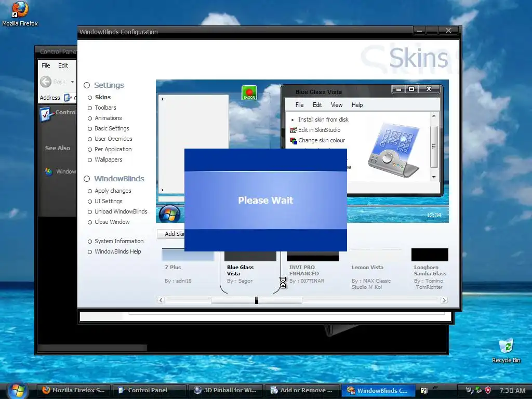Open Back history dropdown arrow
This screenshot has width=532, height=399.
pyautogui.click(x=72, y=82)
